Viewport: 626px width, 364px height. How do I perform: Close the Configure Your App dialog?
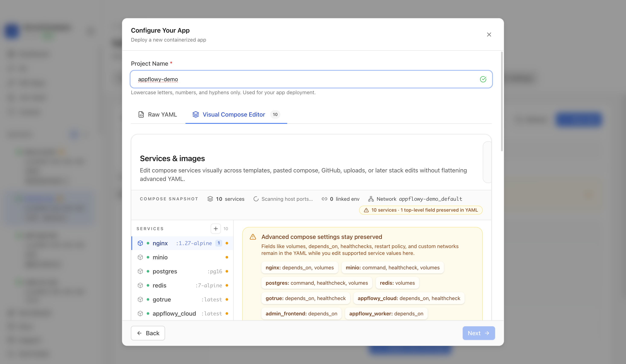[489, 35]
